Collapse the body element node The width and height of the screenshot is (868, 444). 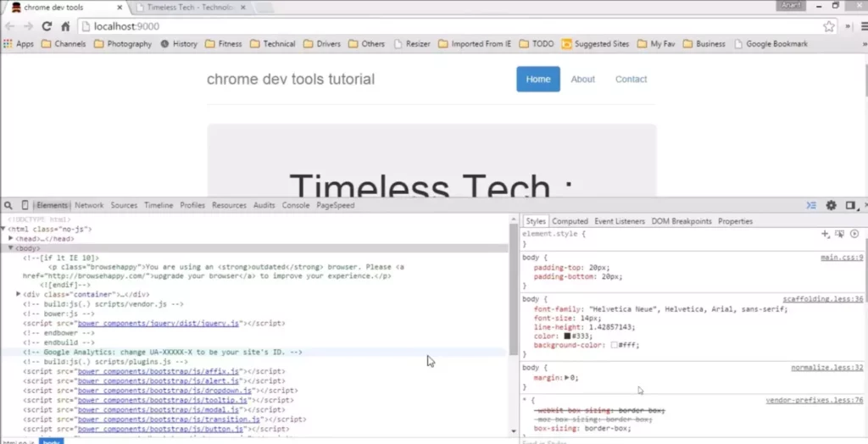click(11, 248)
